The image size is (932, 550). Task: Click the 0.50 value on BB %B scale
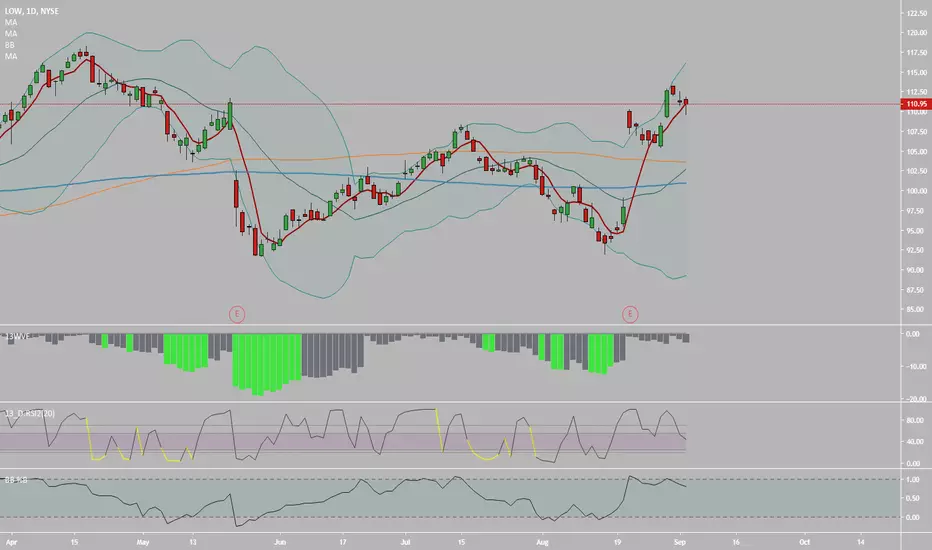coord(913,498)
